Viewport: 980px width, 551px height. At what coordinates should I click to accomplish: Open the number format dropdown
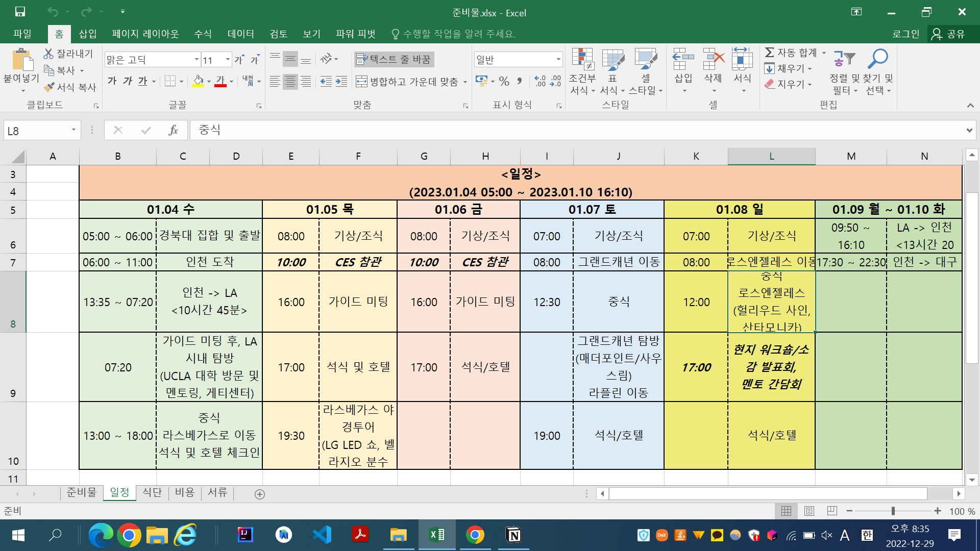pyautogui.click(x=558, y=60)
